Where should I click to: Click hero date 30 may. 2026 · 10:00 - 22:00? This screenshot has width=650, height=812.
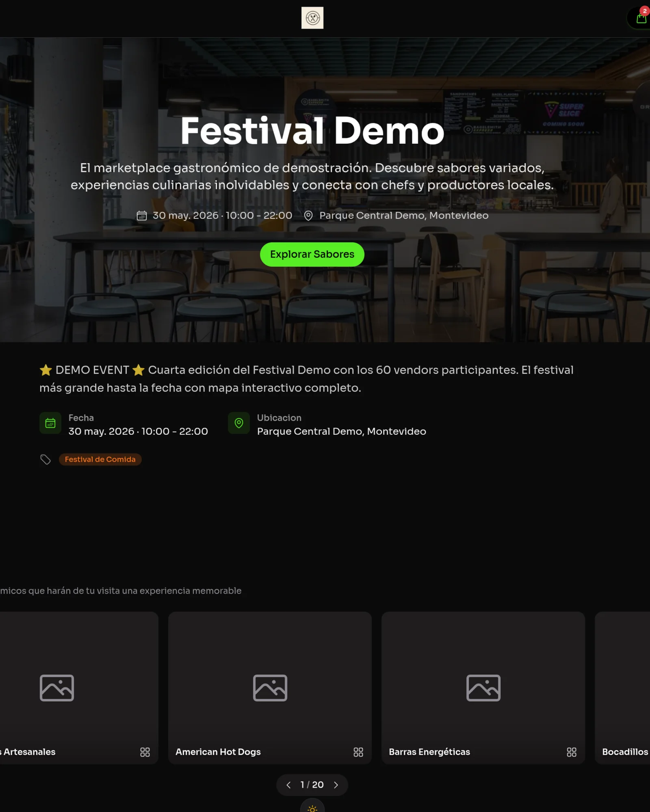point(222,216)
